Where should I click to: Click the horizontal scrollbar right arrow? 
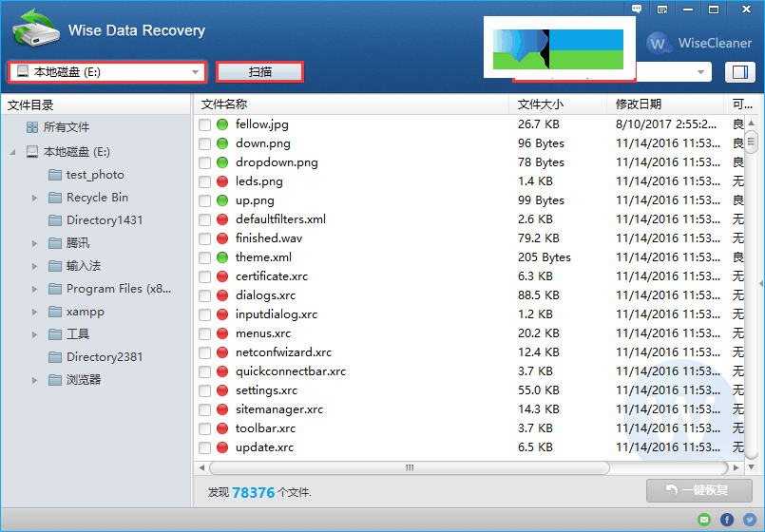[x=736, y=467]
